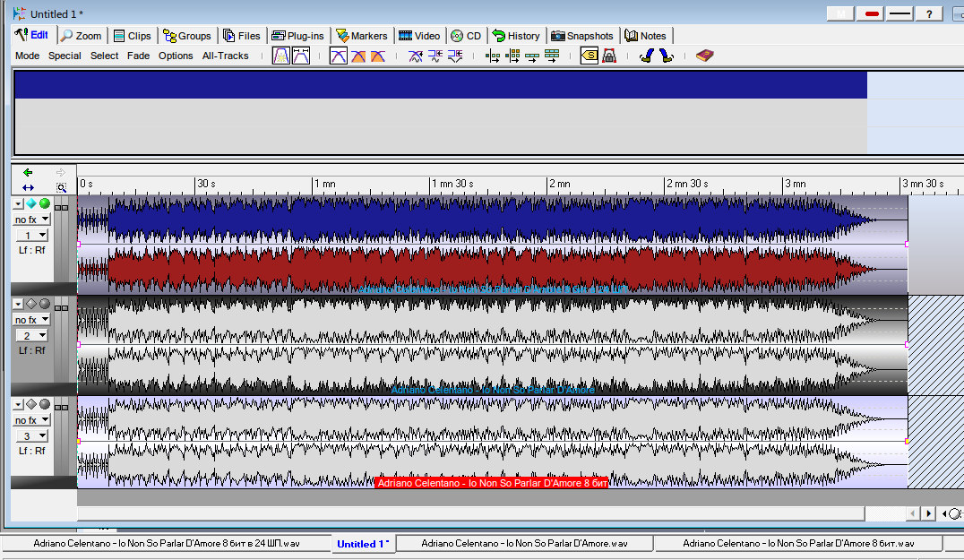Image resolution: width=964 pixels, height=560 pixels.
Task: Click the first orange crossfade curve icon
Action: [x=357, y=56]
